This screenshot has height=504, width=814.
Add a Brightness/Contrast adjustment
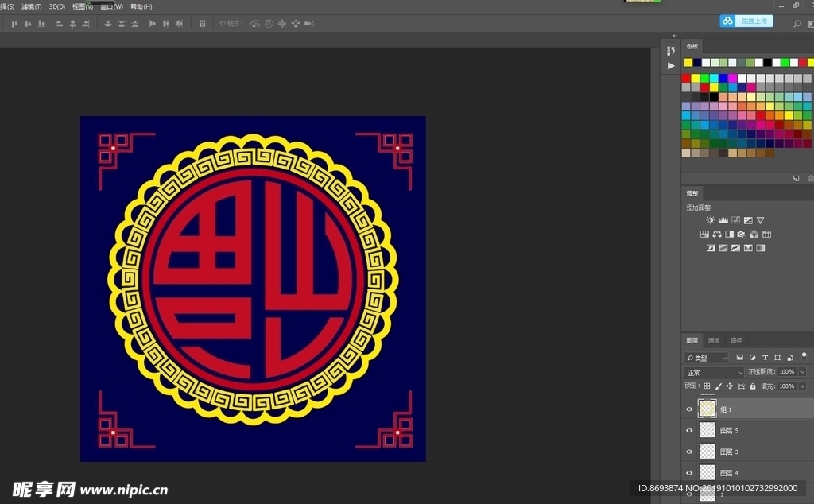click(x=710, y=220)
